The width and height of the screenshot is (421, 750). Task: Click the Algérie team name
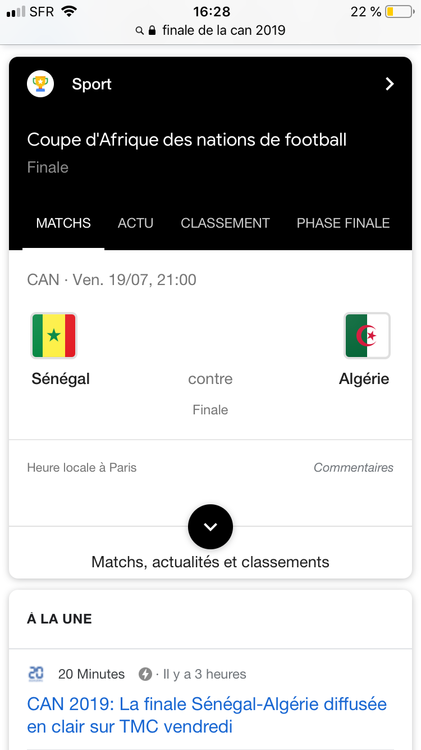(x=364, y=379)
